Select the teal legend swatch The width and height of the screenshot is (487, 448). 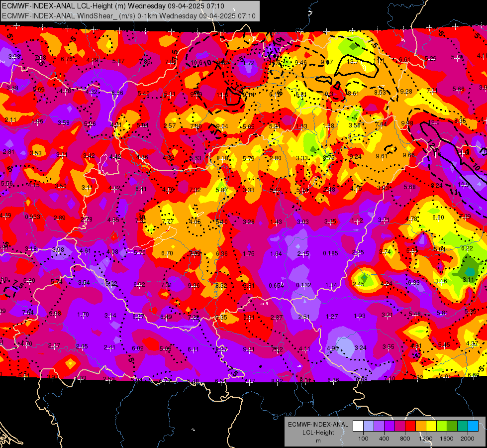[463, 426]
